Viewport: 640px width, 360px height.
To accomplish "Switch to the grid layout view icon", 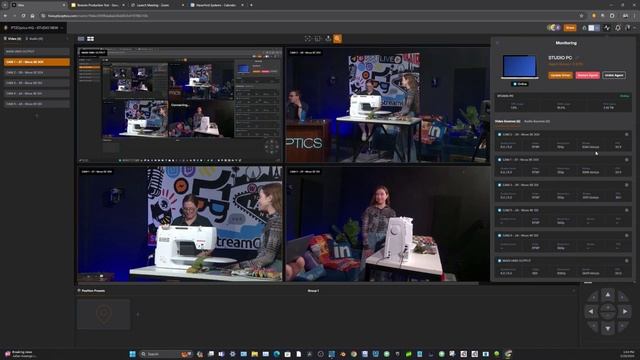I will pyautogui.click(x=91, y=39).
